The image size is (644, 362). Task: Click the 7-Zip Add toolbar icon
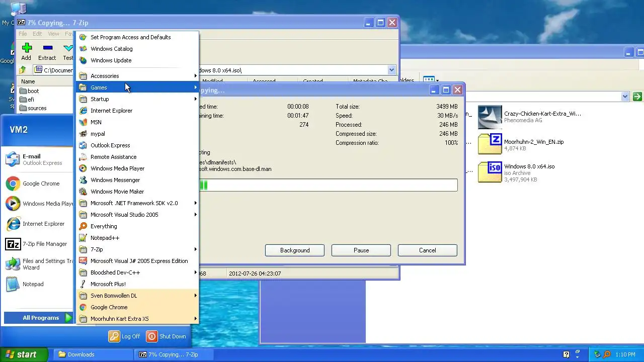click(26, 48)
